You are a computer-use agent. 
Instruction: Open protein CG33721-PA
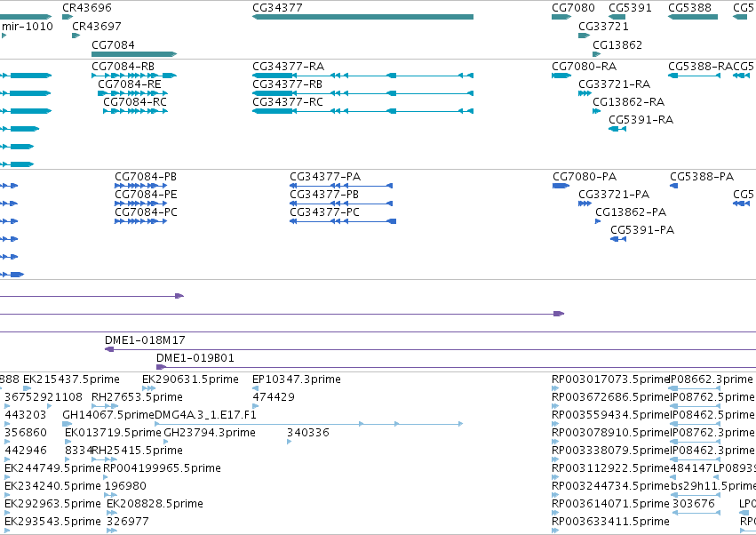point(614,195)
